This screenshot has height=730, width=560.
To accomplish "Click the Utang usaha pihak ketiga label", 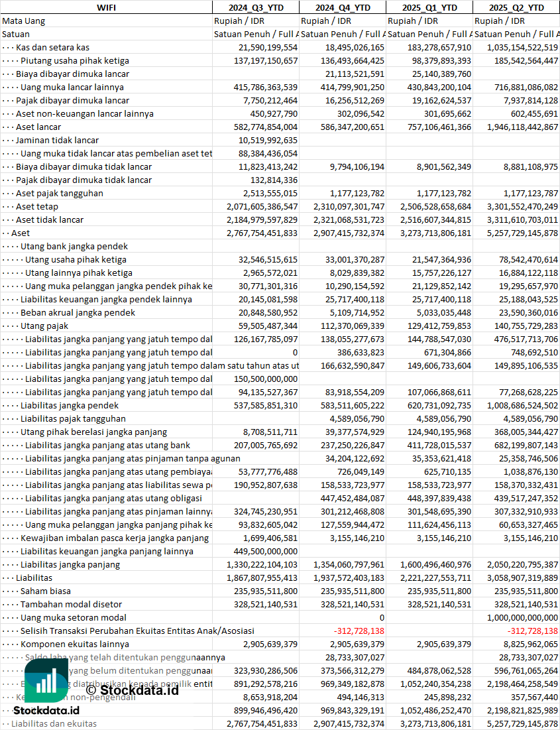I will (x=76, y=260).
